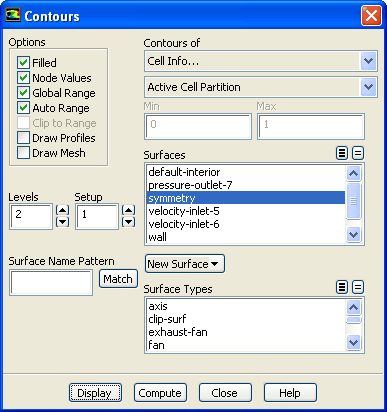Click the Surface Name Pattern field
387x412 pixels.
coord(51,283)
